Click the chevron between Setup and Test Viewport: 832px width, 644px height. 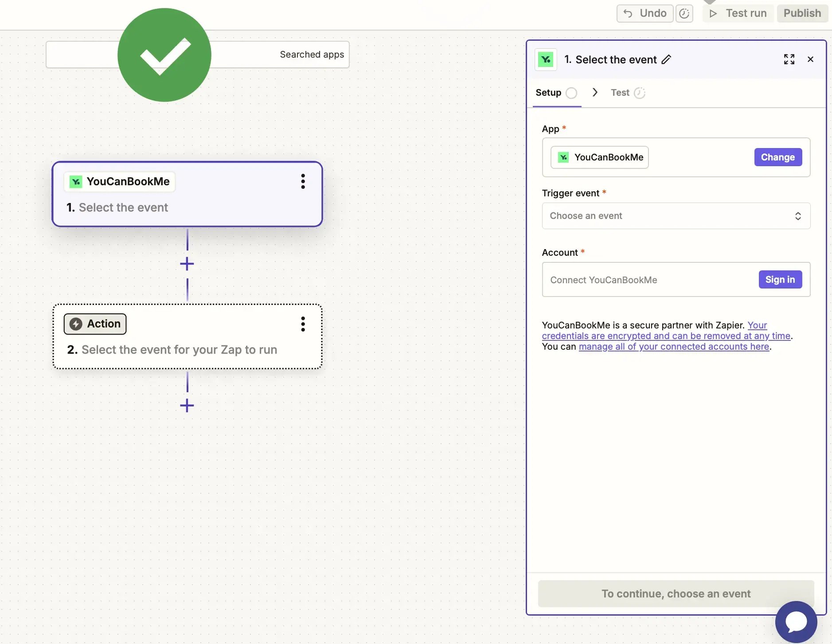coord(595,92)
